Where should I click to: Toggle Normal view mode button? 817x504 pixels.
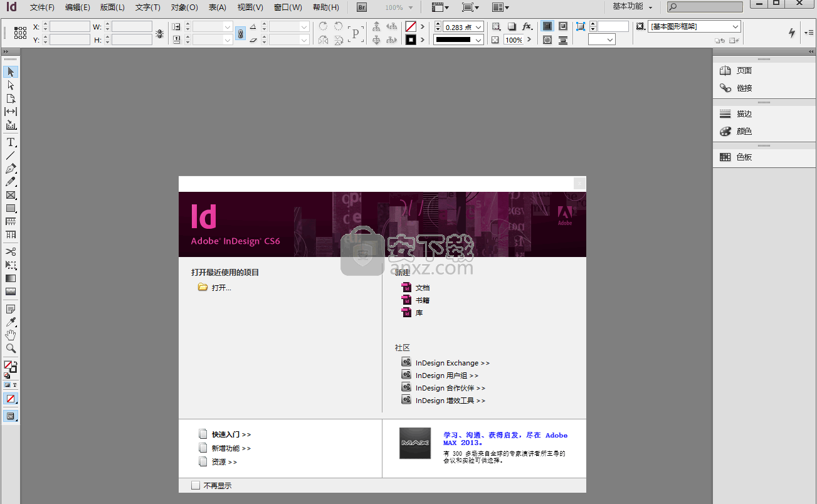(11, 416)
